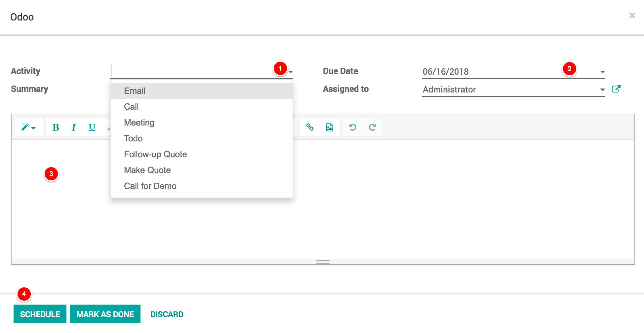Open the magic wand style menu

coord(29,127)
